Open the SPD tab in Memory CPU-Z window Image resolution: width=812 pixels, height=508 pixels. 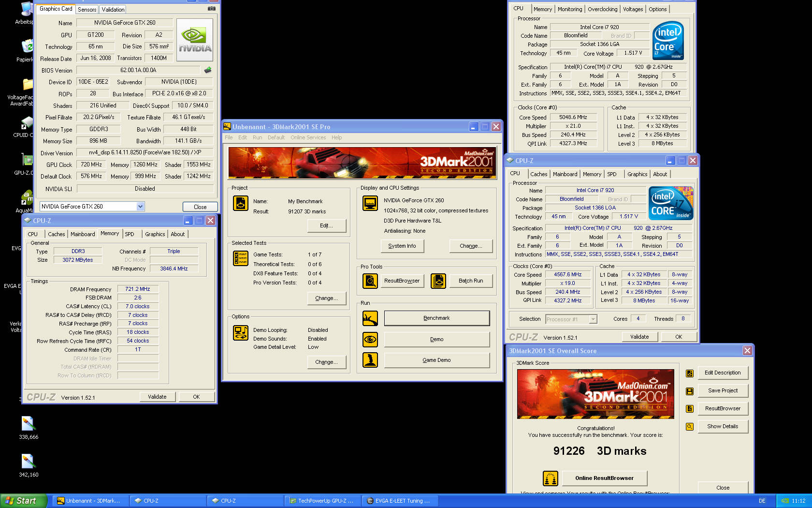click(x=130, y=234)
